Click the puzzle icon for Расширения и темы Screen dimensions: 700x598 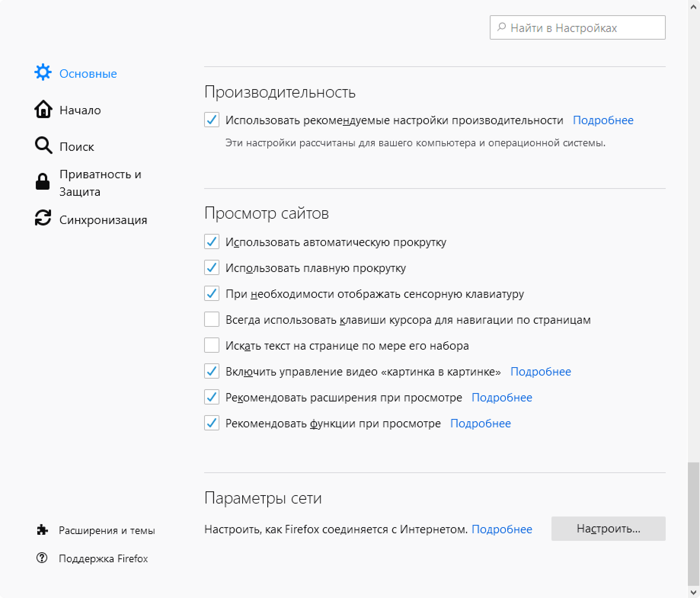click(43, 529)
